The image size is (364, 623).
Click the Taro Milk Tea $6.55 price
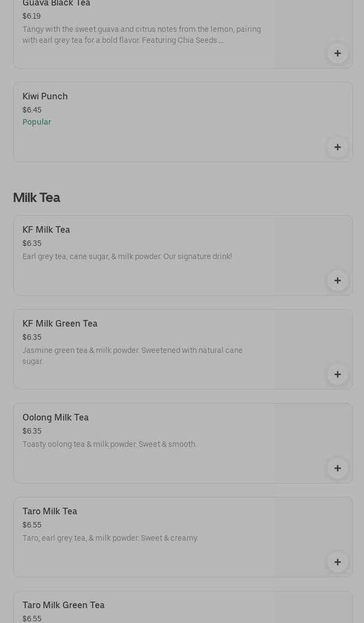[32, 525]
